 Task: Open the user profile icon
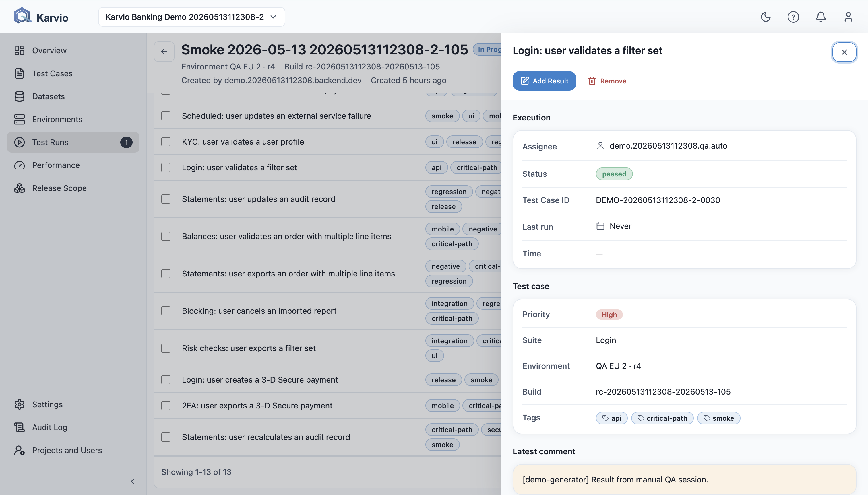click(848, 17)
